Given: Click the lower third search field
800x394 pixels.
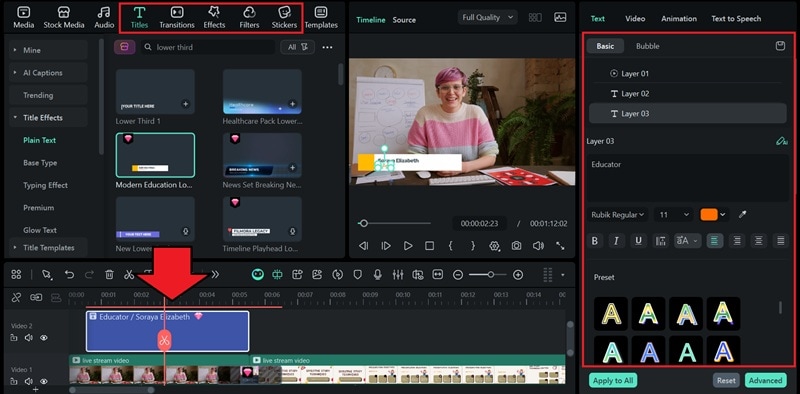Looking at the screenshot, I should [208, 47].
